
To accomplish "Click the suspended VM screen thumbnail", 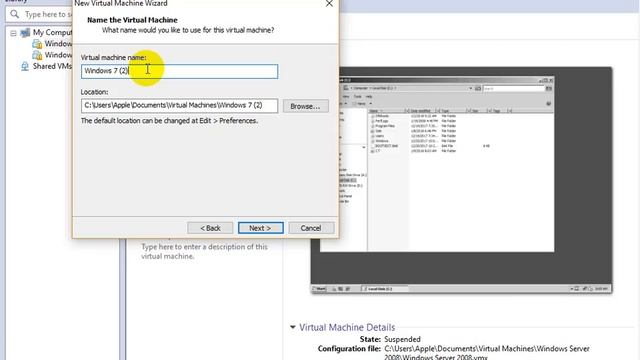I will [x=461, y=180].
